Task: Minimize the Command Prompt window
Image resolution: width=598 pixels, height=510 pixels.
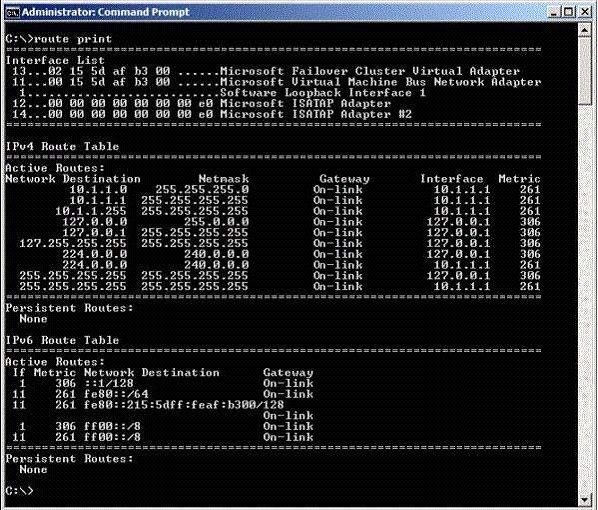Action: [554, 12]
